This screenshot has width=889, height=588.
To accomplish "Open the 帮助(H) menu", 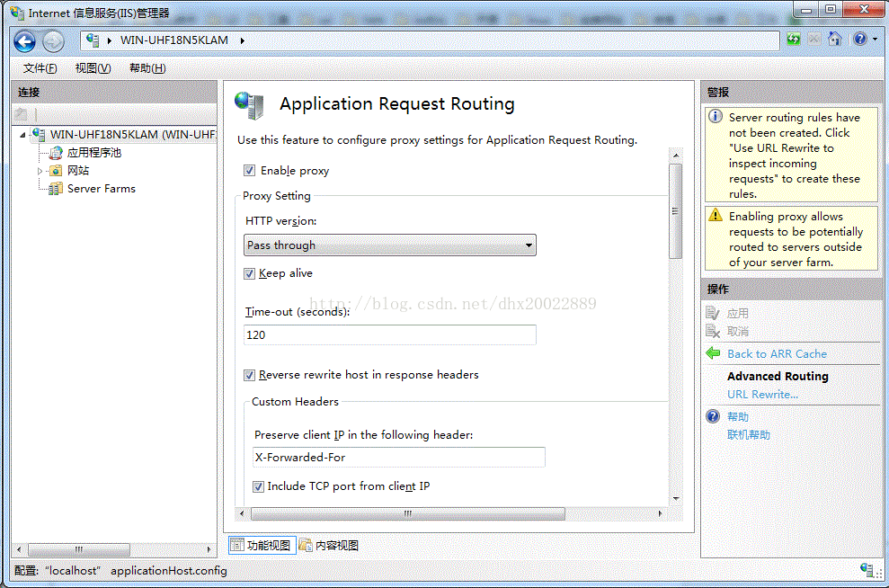I will 147,68.
